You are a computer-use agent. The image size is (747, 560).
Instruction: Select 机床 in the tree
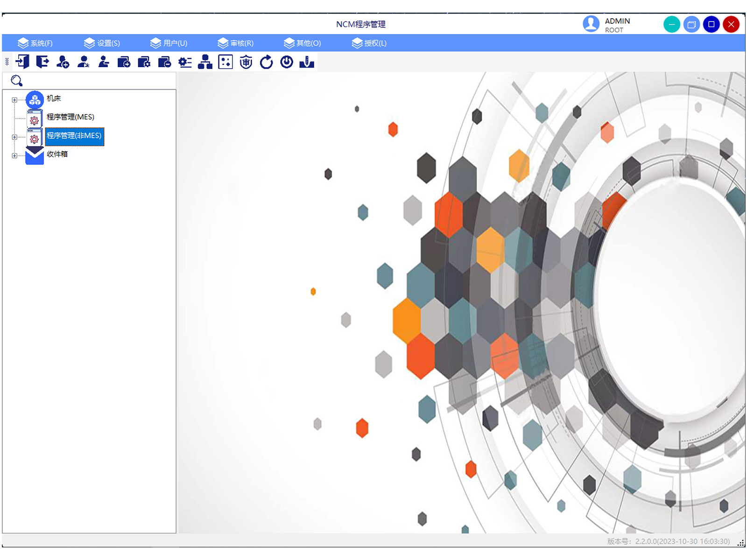(54, 98)
